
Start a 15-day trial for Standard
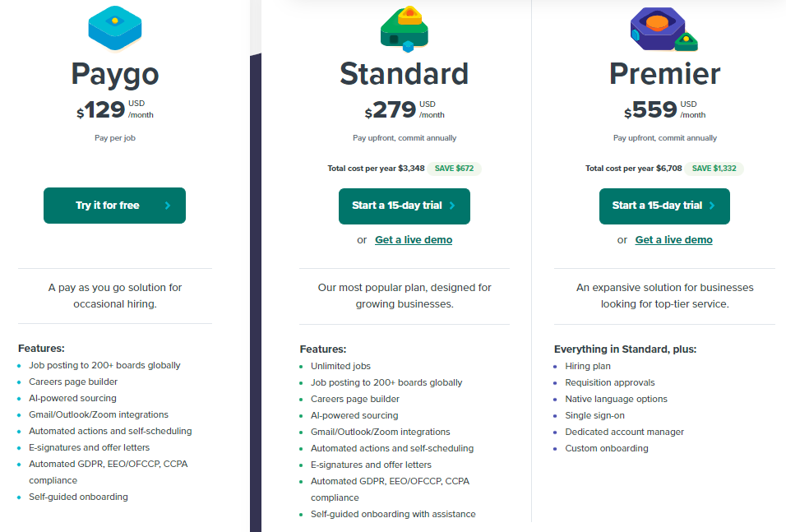click(405, 206)
